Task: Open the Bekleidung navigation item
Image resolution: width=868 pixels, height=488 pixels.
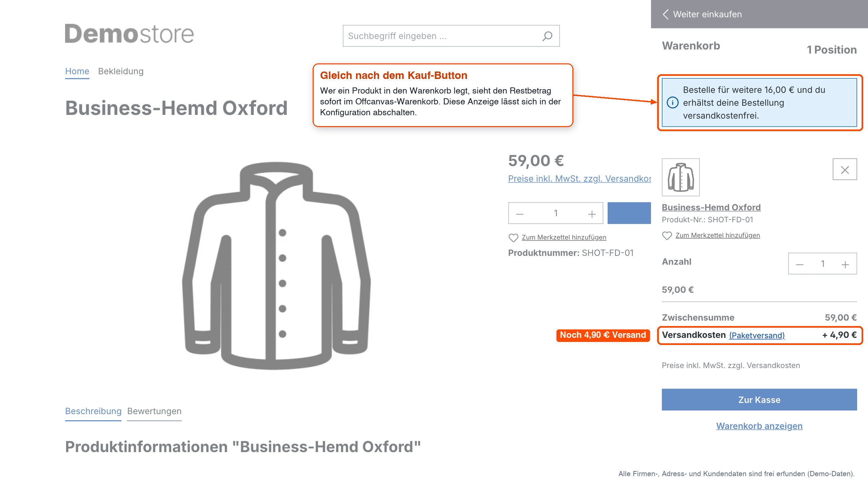Action: point(121,72)
